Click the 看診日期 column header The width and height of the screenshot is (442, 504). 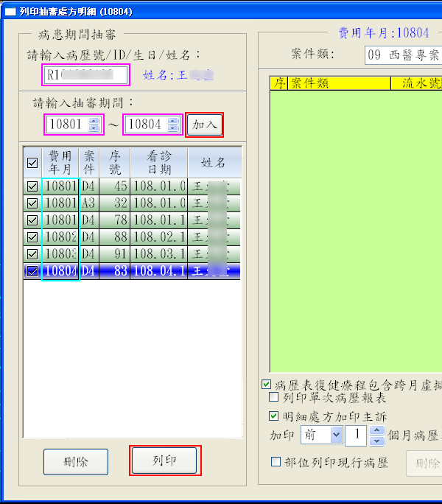(159, 163)
